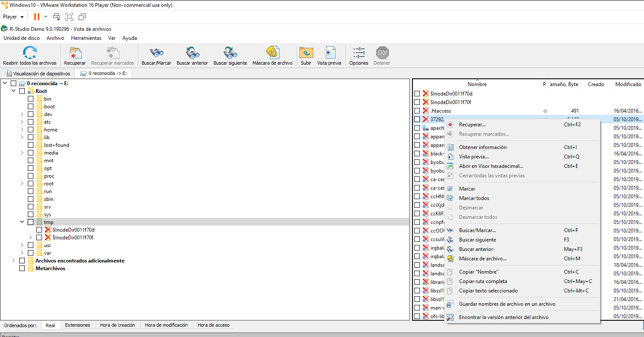Switch to Visualización de dispositivos tab

pyautogui.click(x=38, y=74)
